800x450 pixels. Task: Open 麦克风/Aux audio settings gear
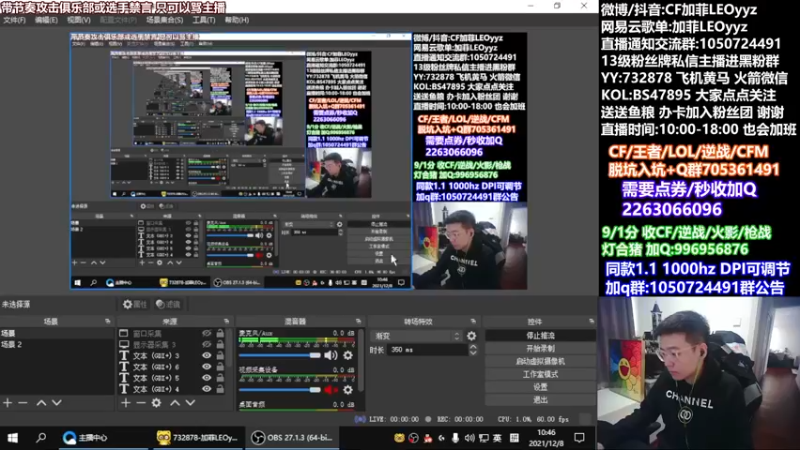point(348,355)
